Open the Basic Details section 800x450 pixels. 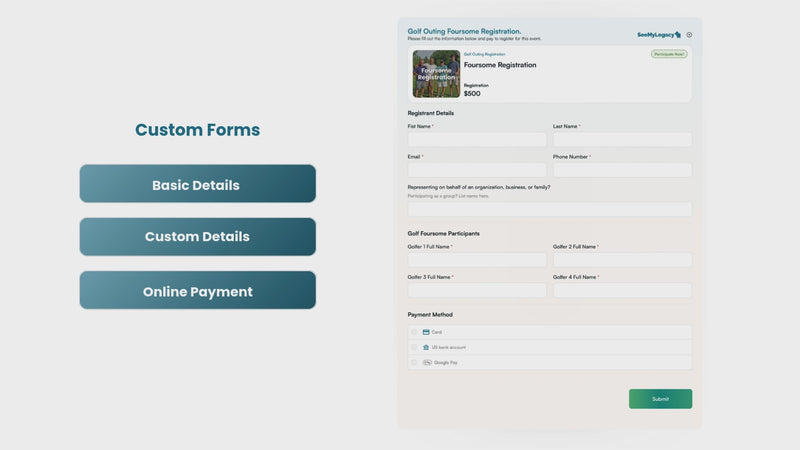point(197,184)
